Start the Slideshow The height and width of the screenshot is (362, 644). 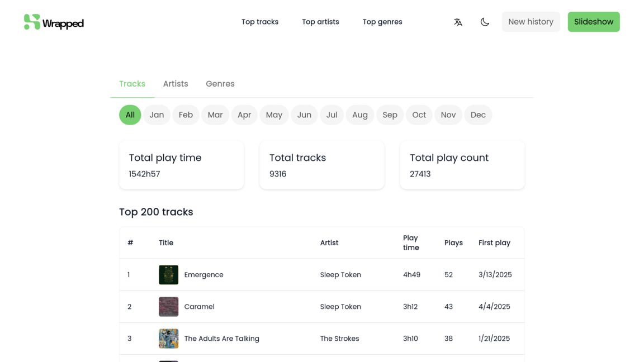[593, 22]
